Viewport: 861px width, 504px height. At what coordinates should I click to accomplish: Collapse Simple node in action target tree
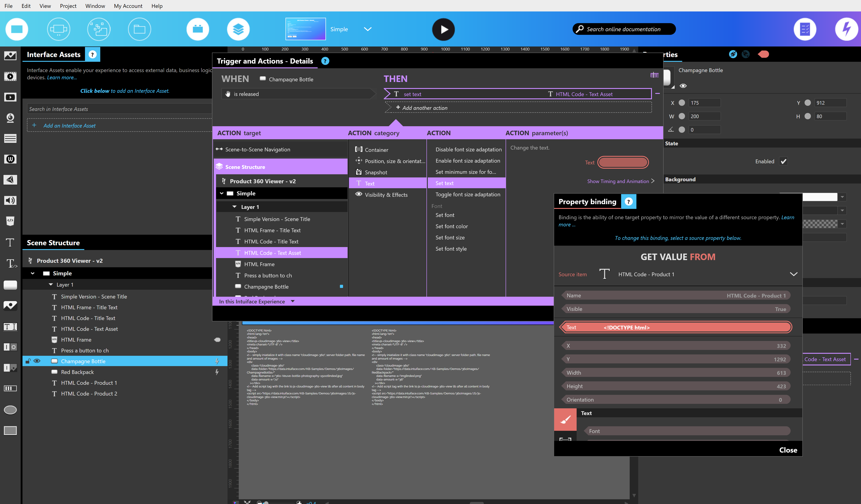click(222, 193)
